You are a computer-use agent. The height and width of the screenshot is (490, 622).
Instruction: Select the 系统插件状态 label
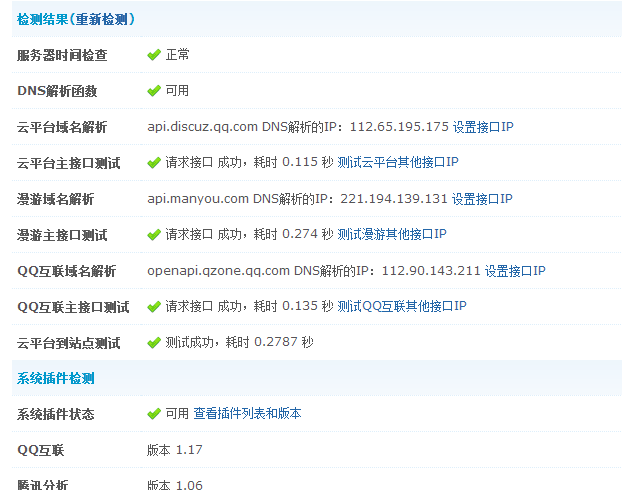tap(56, 415)
